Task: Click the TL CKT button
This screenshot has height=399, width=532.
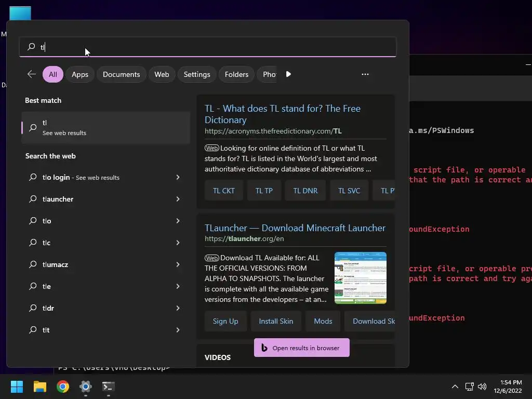Action: coord(223,191)
